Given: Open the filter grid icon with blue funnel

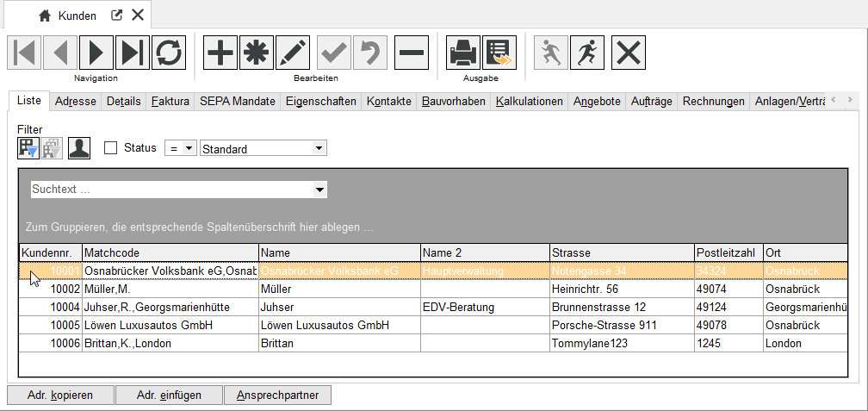Looking at the screenshot, I should point(28,148).
